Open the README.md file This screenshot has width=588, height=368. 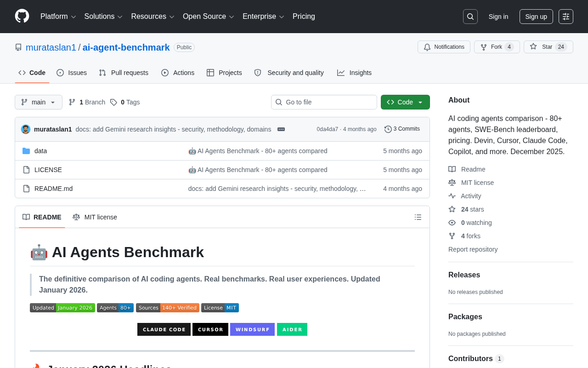[x=53, y=189]
